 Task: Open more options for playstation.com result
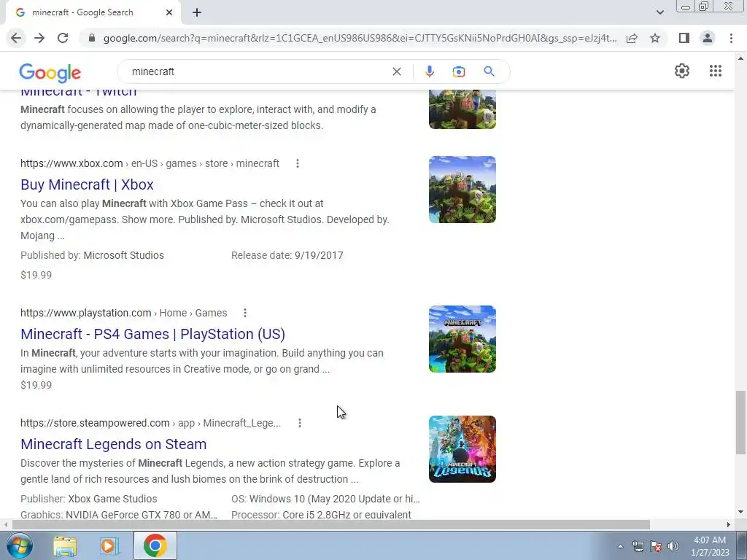point(245,313)
